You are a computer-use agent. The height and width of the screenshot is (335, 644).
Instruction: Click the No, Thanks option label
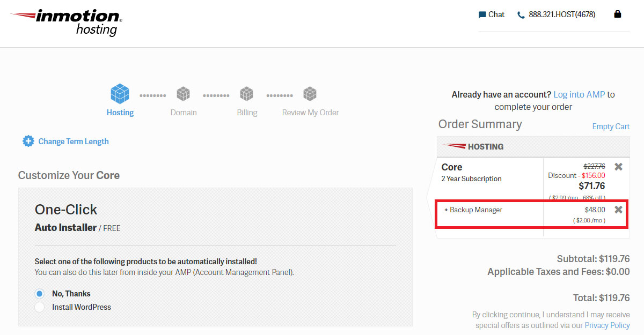click(71, 294)
